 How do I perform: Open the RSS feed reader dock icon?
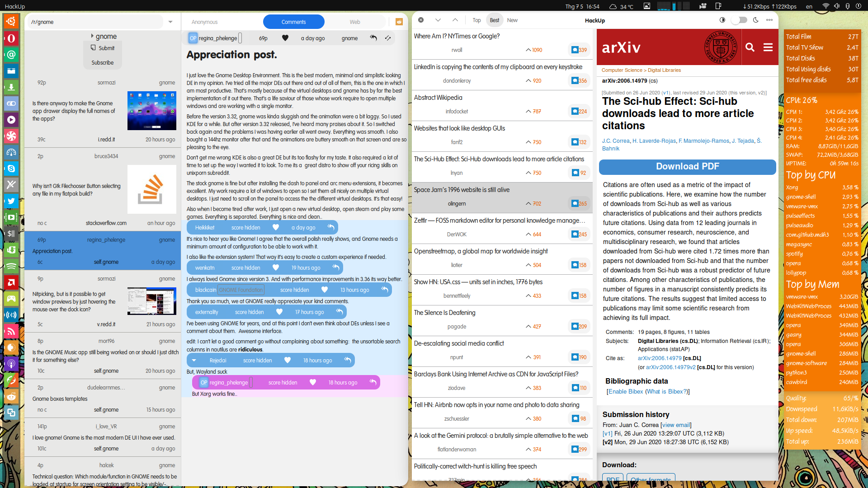tap(11, 331)
